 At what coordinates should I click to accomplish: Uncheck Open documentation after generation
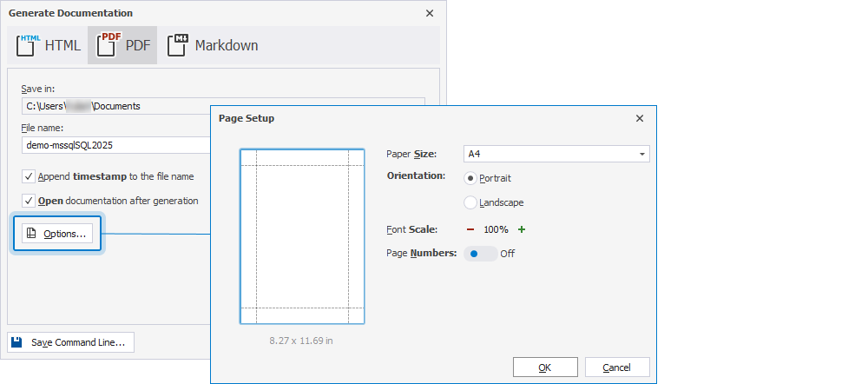pos(29,201)
